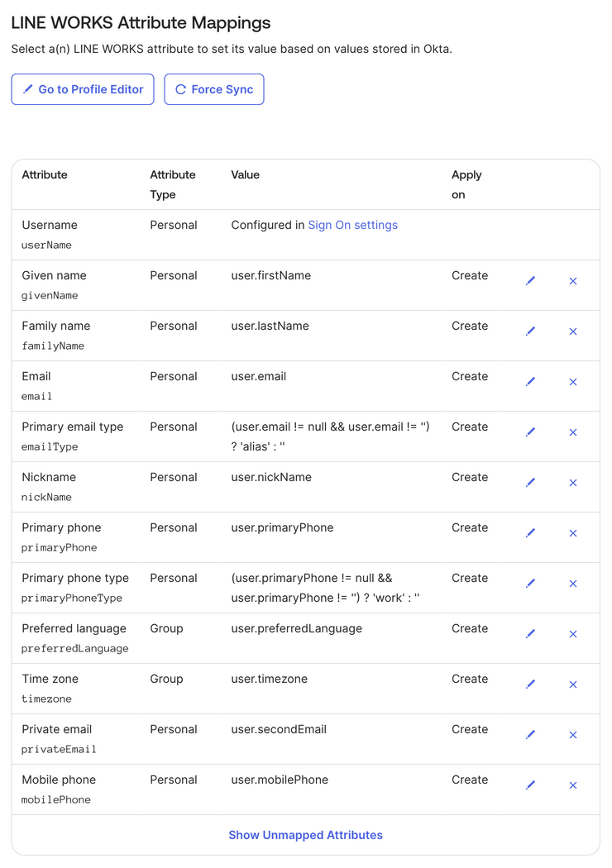Click the user.nickName value
This screenshot has height=868, width=612.
[271, 477]
